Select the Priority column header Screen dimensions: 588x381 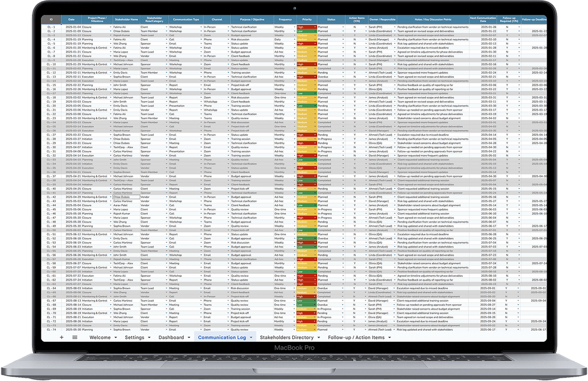(307, 19)
